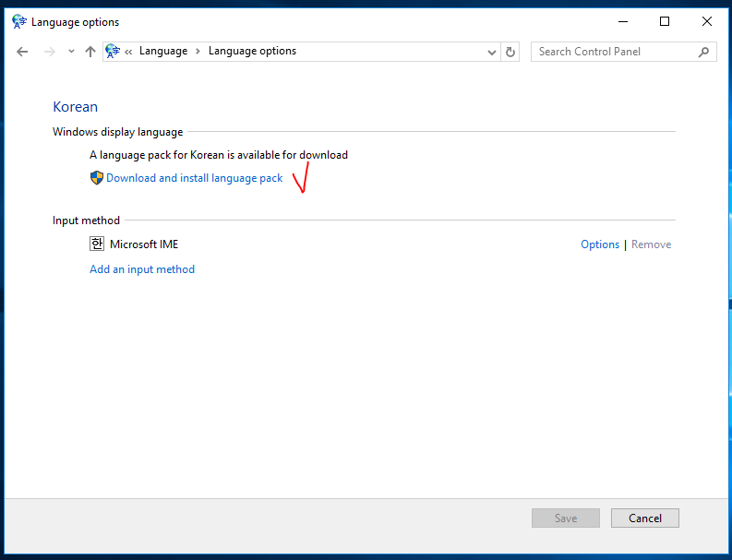Maximize the Language options window
Viewport: 732px width, 560px height.
[x=665, y=21]
